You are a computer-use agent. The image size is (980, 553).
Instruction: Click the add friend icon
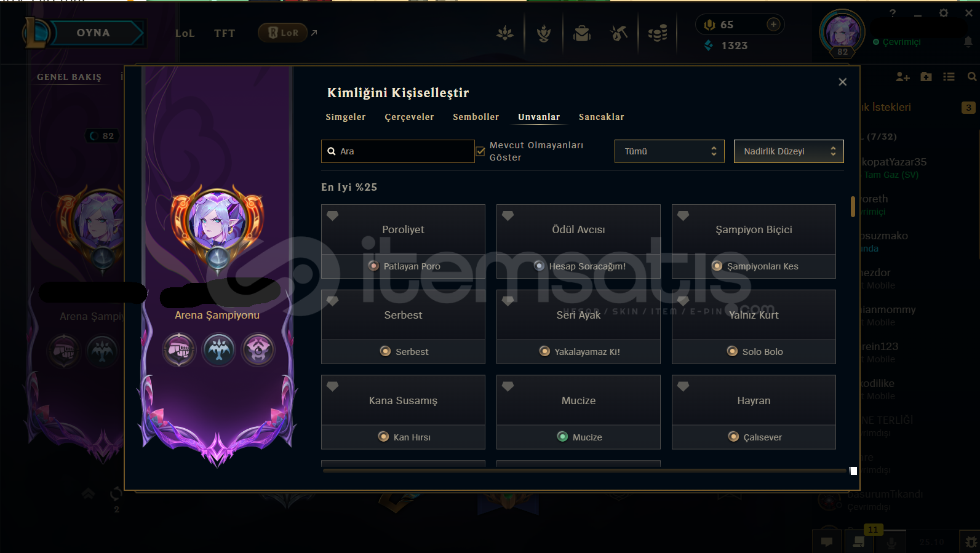coord(902,77)
